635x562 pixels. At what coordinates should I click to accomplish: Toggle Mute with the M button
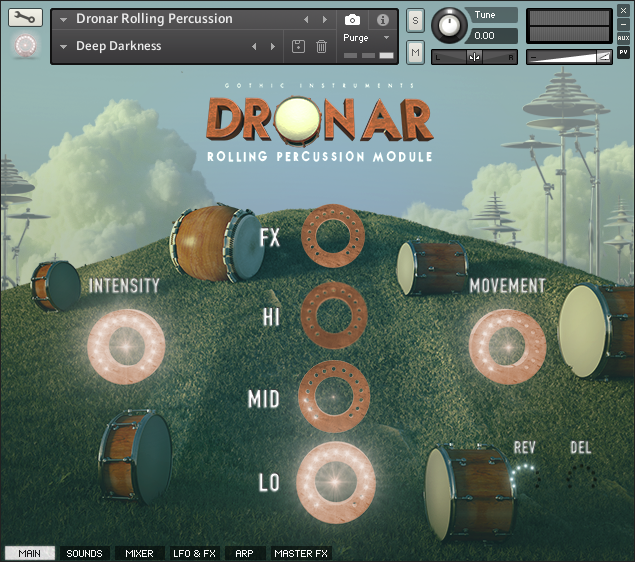pyautogui.click(x=415, y=52)
